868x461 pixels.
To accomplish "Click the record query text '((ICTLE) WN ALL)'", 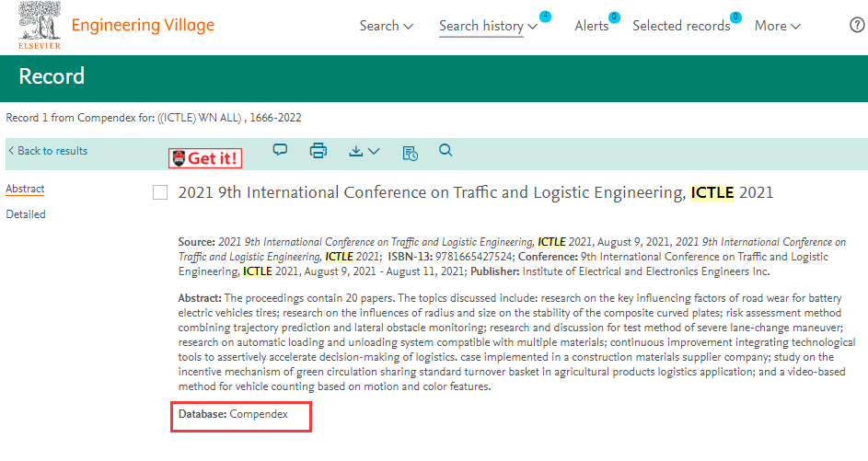I will coord(200,118).
